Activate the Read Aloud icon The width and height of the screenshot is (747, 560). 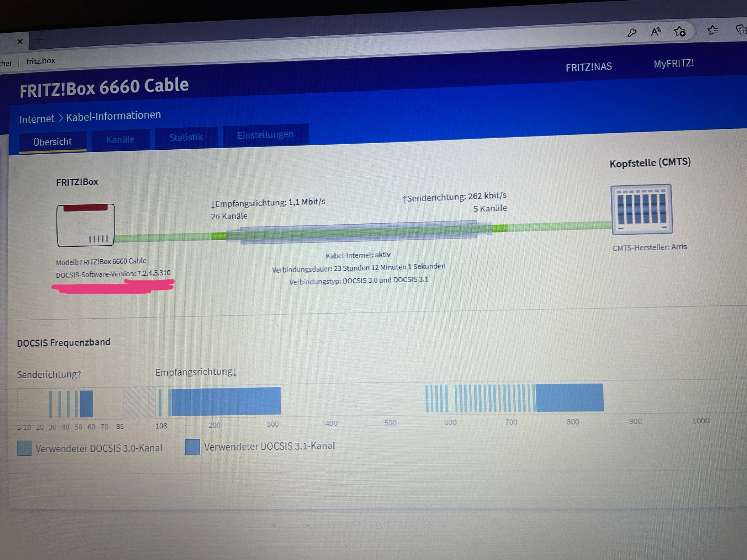[656, 32]
